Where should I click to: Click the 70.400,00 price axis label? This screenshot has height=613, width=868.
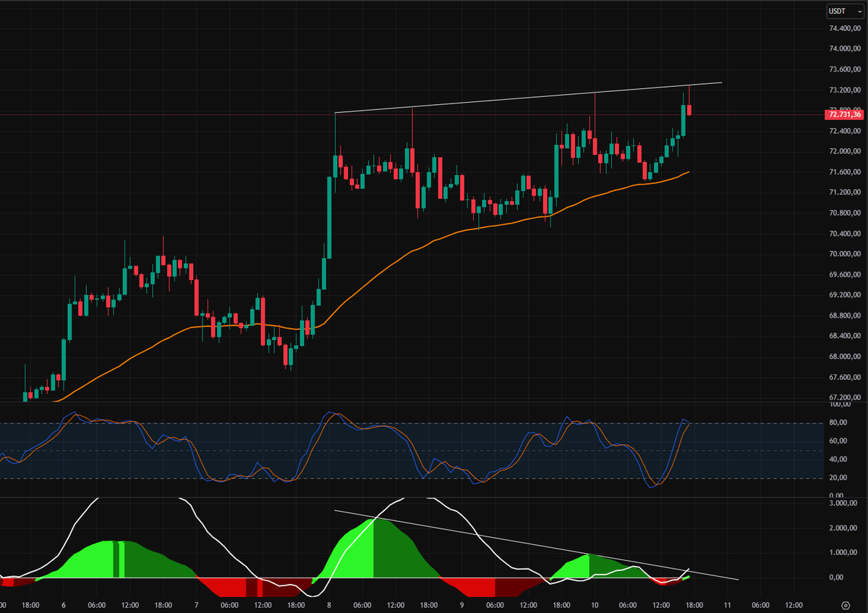845,234
